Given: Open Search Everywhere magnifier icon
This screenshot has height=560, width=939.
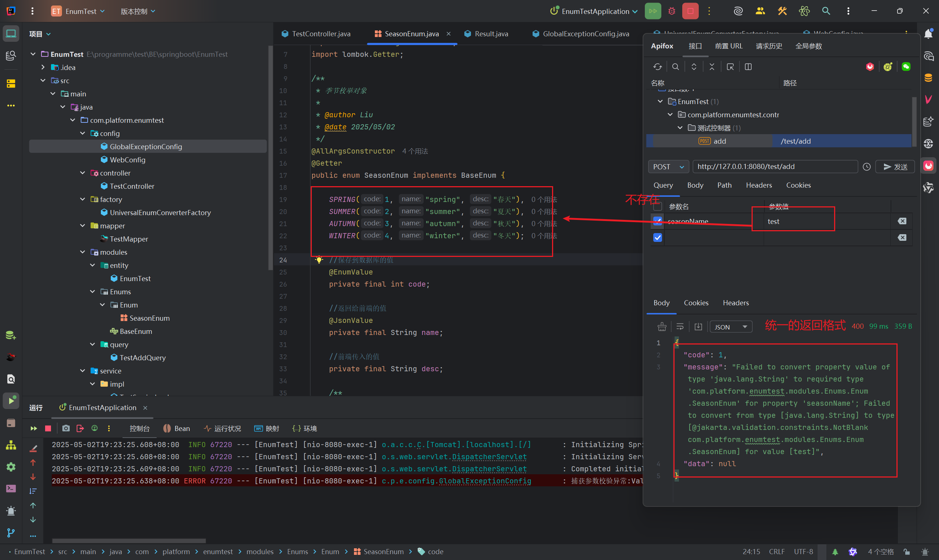Looking at the screenshot, I should (826, 11).
